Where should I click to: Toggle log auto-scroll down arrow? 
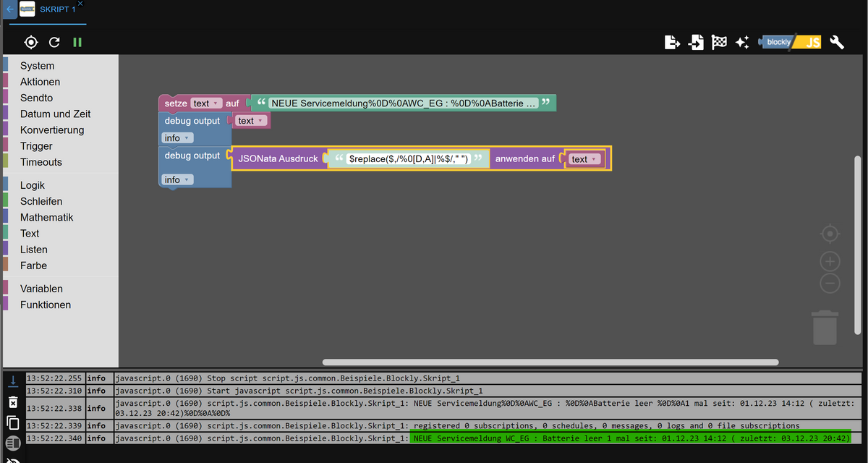13,381
